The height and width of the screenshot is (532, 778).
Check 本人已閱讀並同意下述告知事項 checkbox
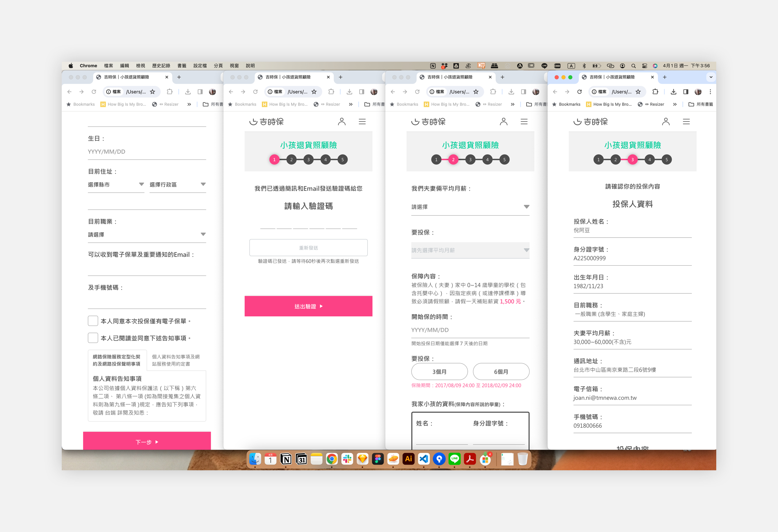(93, 338)
